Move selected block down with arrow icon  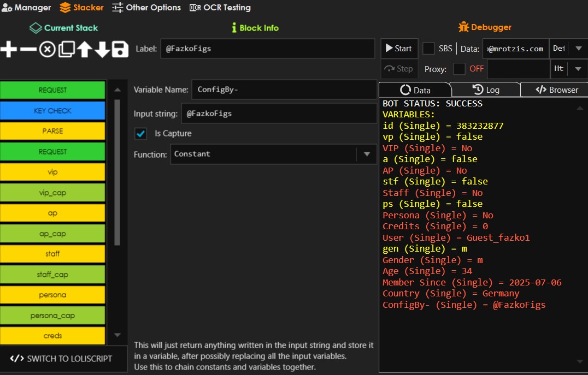click(x=102, y=49)
